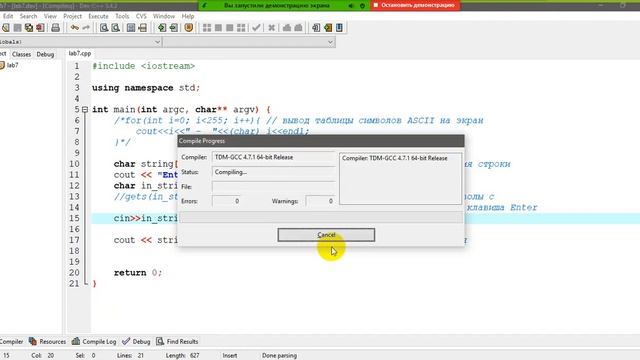Click line 20 'return 0;' in editor
The width and height of the screenshot is (640, 360).
pyautogui.click(x=138, y=273)
